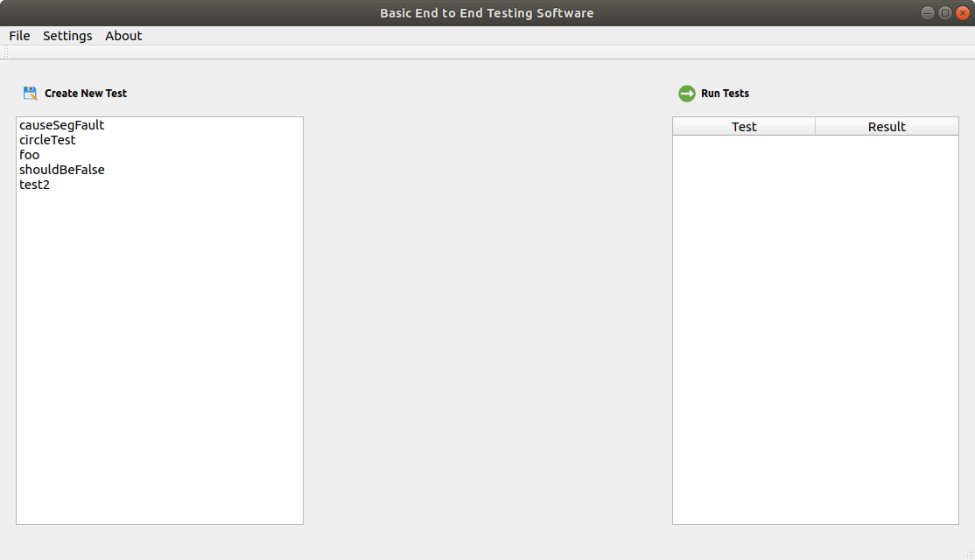Screen dimensions: 975x560
Task: Minimize the testing software window
Action: tap(928, 13)
